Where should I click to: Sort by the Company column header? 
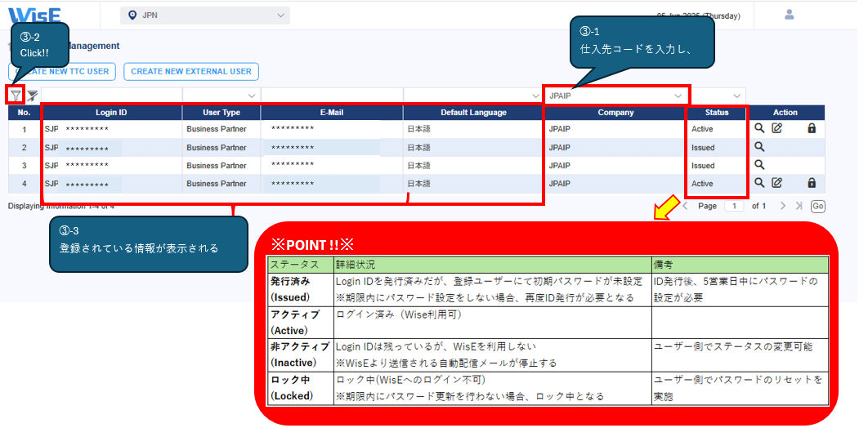[615, 112]
